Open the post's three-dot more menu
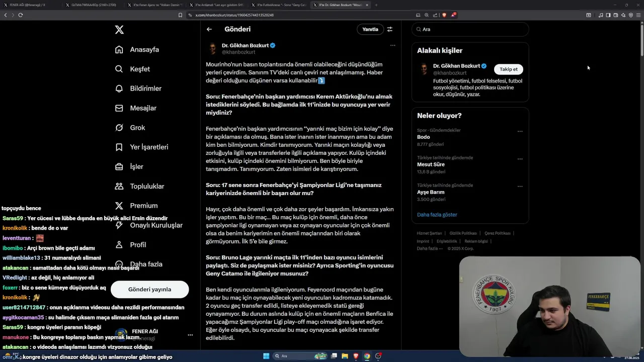Screen dimensions: 644x362 click(x=393, y=45)
